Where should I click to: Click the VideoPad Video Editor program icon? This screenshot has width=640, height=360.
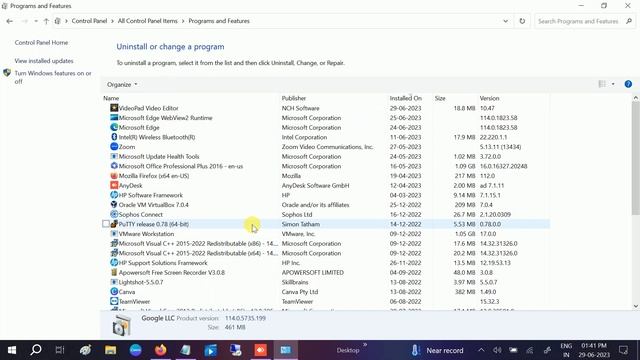114,108
